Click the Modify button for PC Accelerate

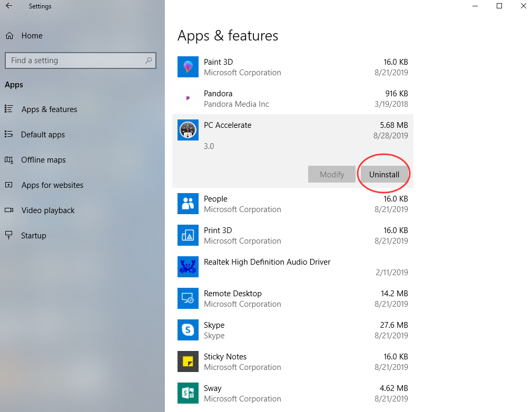tap(332, 174)
